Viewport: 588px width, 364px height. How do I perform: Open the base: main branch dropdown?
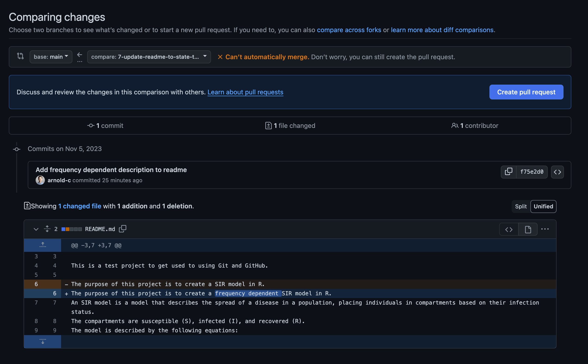click(x=51, y=57)
